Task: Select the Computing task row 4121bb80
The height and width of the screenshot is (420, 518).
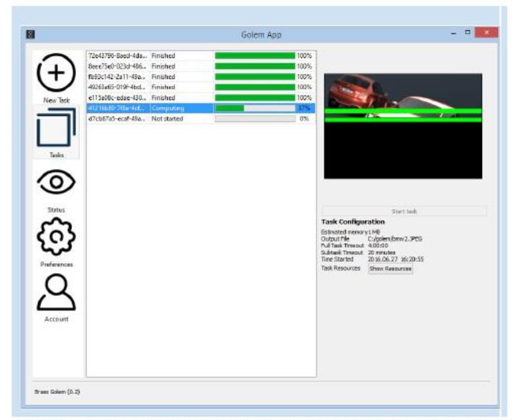Action: tap(200, 108)
